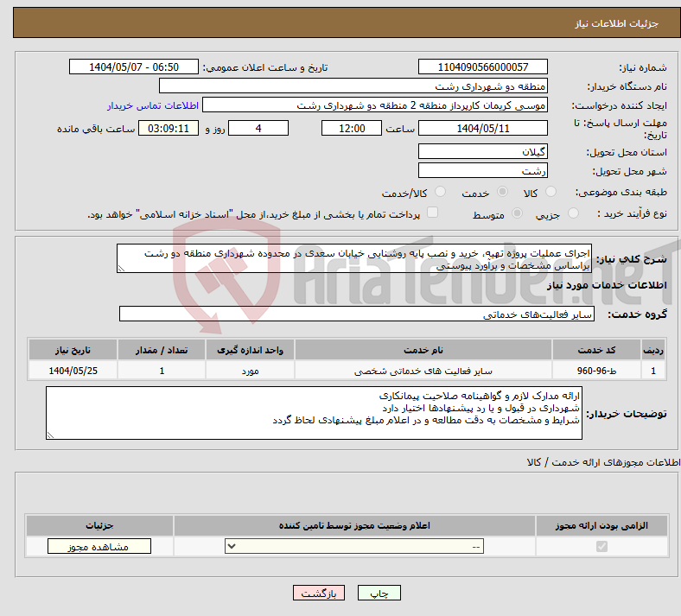Open the permit status dropdown
681x616 pixels.
(354, 547)
